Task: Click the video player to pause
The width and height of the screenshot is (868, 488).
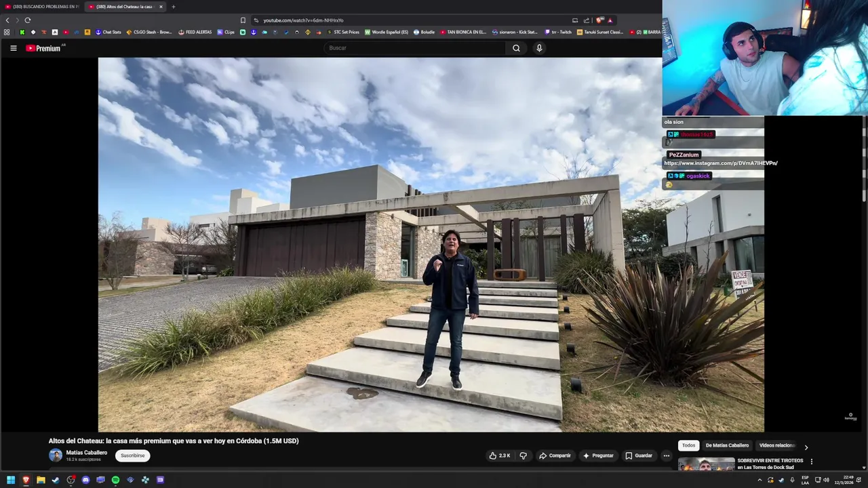Action: 431,245
